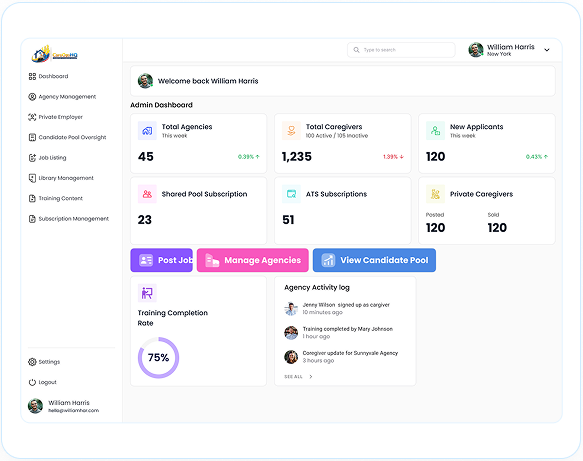Click Logout in the sidebar
Viewport: 583px width, 461px height.
click(42, 382)
